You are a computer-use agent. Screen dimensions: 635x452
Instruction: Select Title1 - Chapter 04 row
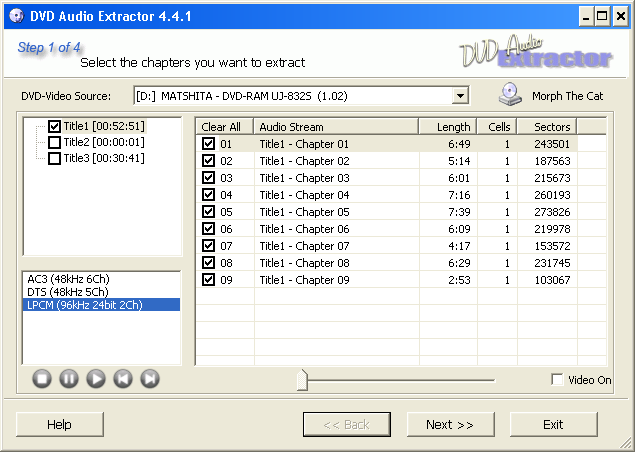(x=387, y=195)
